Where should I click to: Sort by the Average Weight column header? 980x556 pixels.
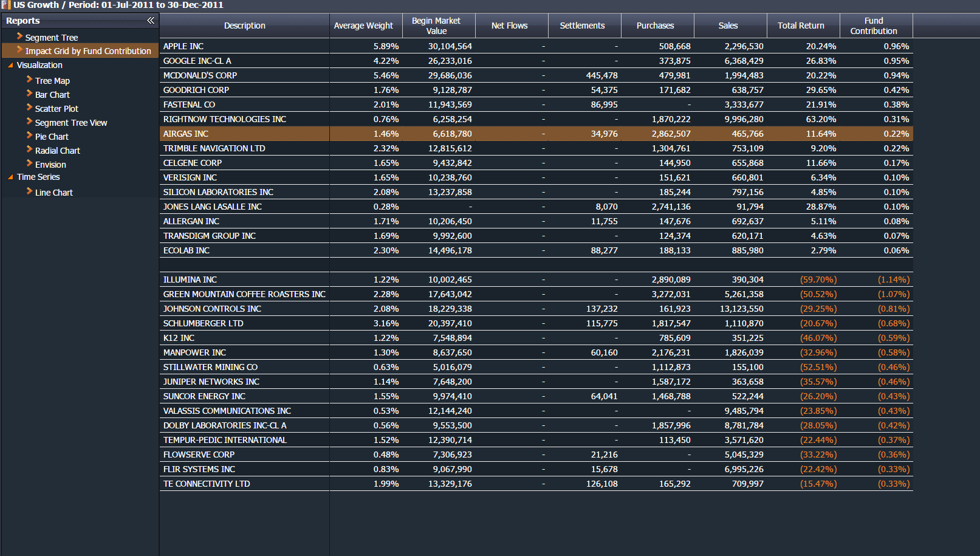click(x=366, y=26)
